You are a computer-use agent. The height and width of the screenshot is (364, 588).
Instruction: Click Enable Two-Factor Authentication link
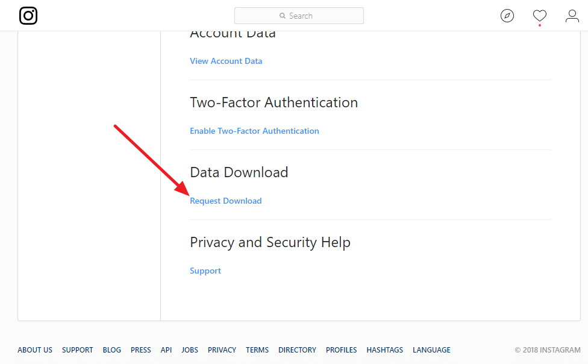tap(254, 131)
